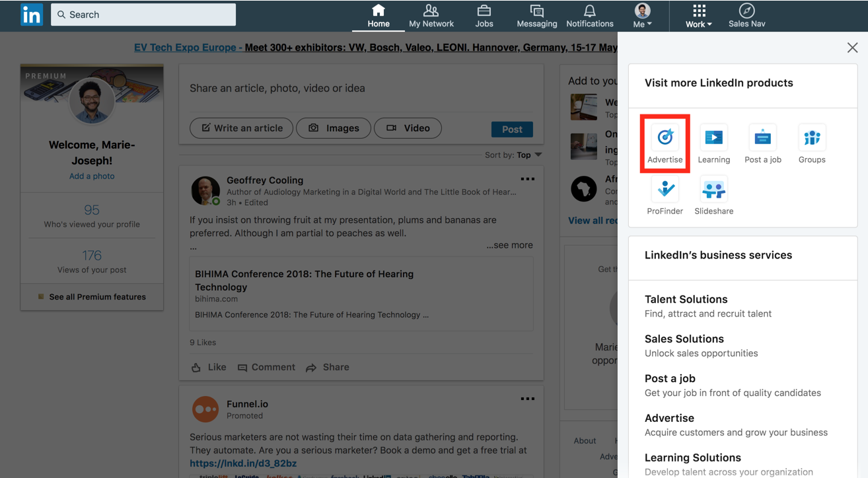Go to the Home tab

click(x=379, y=17)
